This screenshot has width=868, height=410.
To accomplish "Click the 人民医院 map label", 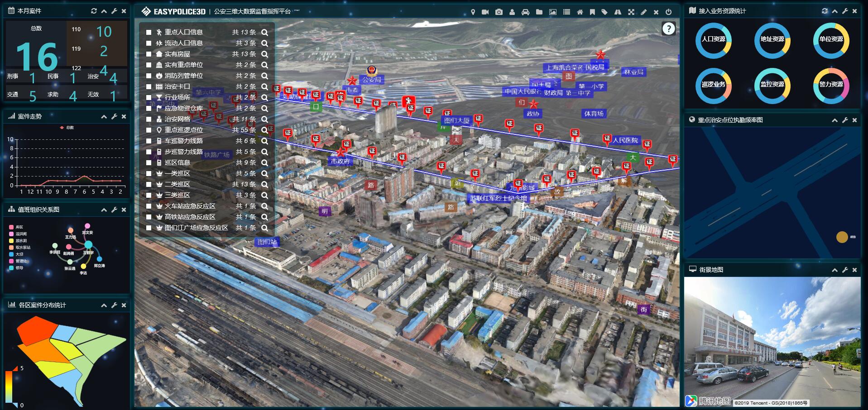I will [x=626, y=140].
